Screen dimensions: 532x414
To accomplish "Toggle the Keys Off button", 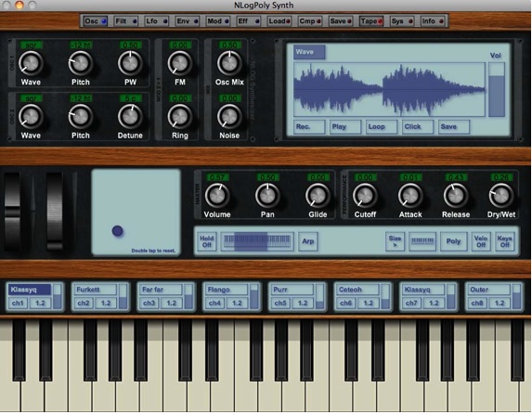I will (x=504, y=241).
